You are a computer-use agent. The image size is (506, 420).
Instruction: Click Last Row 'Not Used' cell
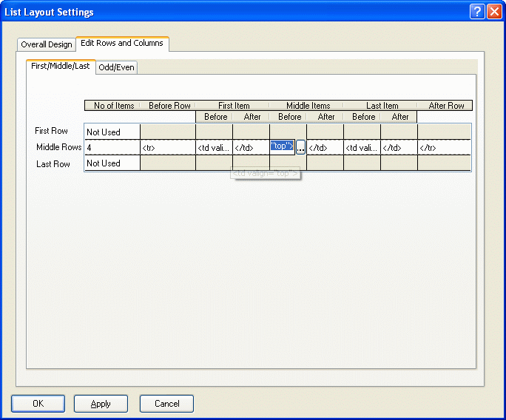click(112, 163)
